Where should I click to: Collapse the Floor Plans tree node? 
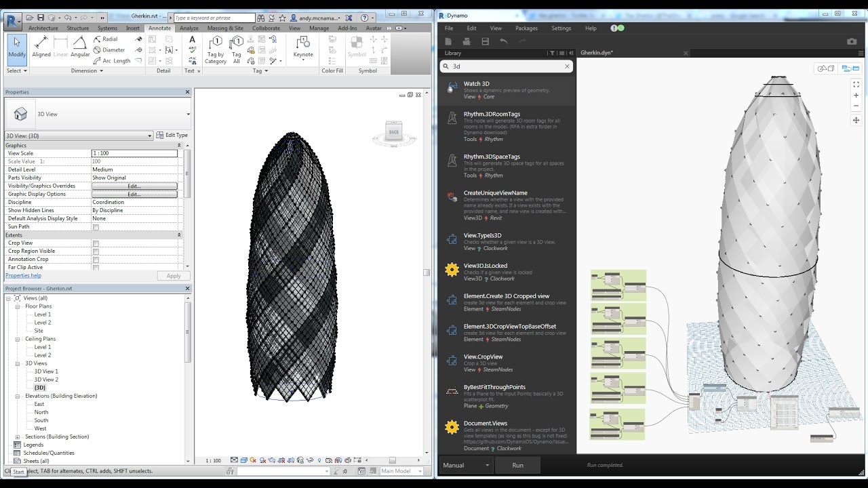[18, 306]
